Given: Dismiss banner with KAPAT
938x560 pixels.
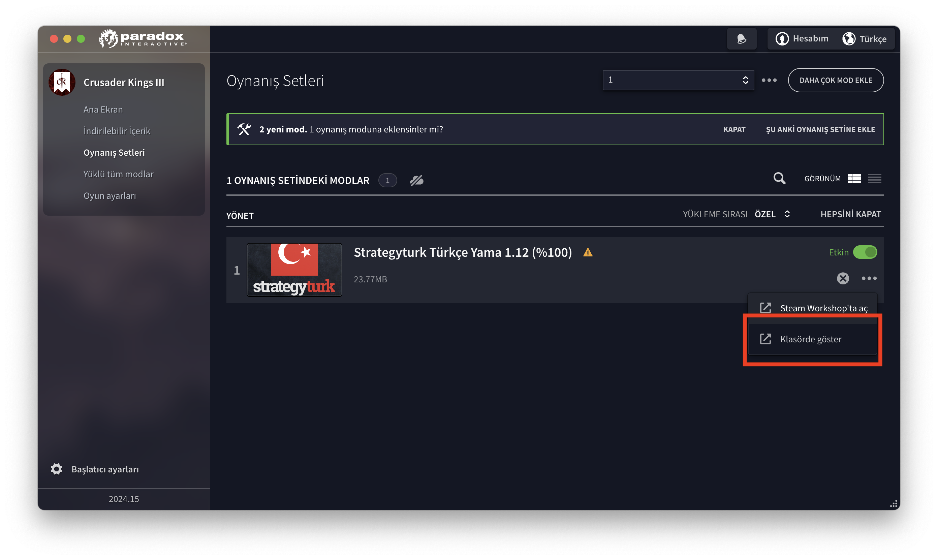Looking at the screenshot, I should click(734, 129).
